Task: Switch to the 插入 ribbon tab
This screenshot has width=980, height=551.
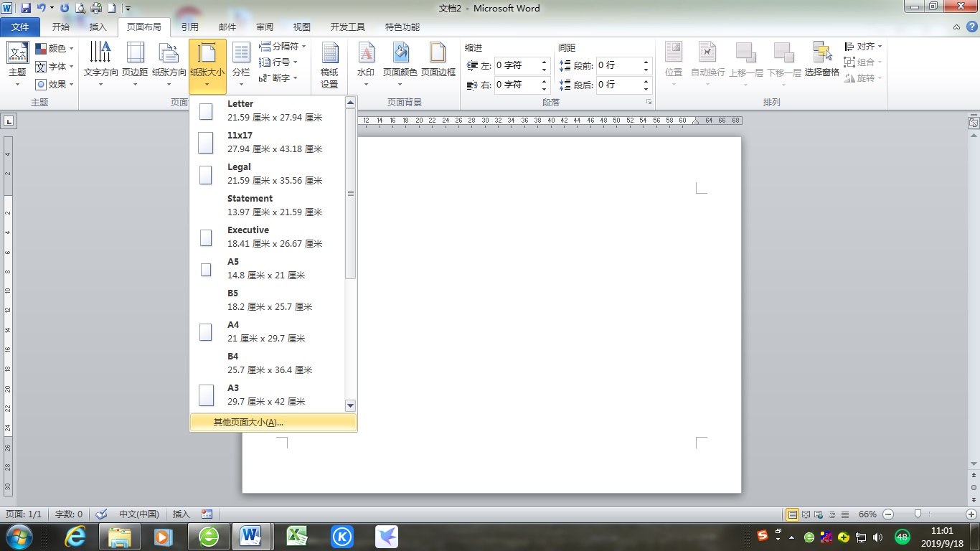Action: (98, 27)
